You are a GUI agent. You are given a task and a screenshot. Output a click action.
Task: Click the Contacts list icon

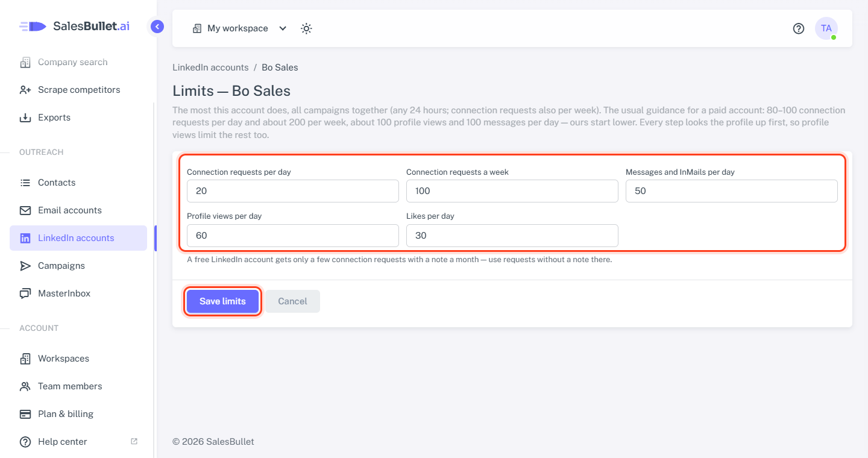pos(25,183)
